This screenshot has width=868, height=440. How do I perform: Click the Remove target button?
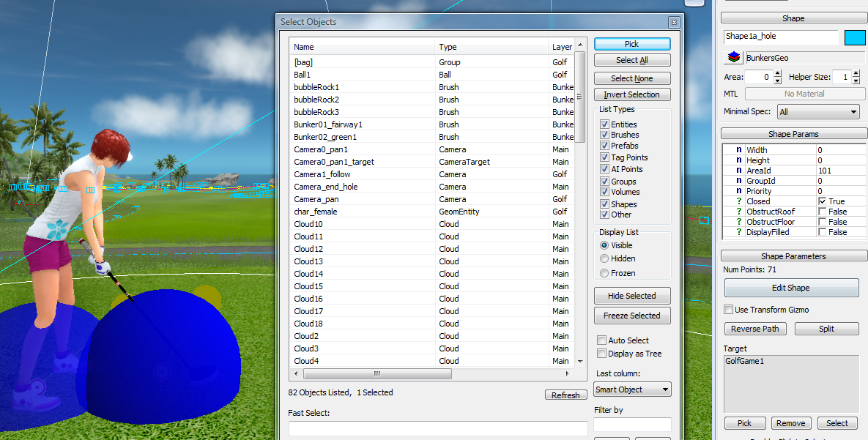click(x=791, y=423)
